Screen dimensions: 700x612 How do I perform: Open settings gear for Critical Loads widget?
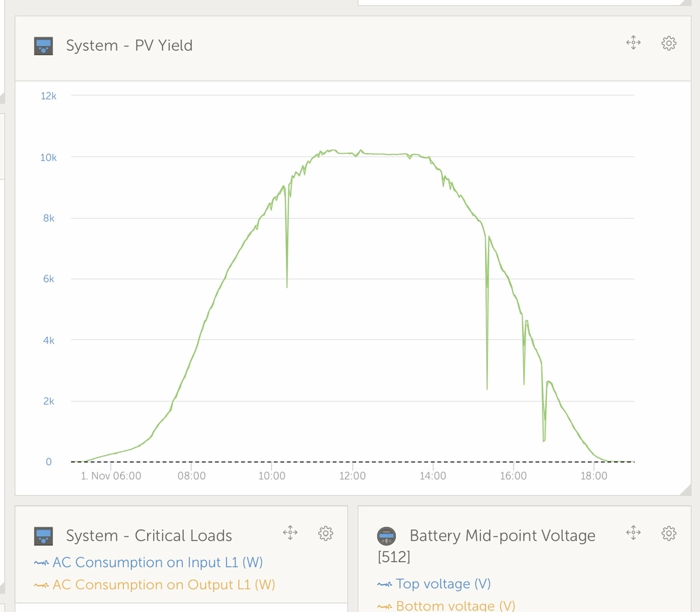[325, 533]
